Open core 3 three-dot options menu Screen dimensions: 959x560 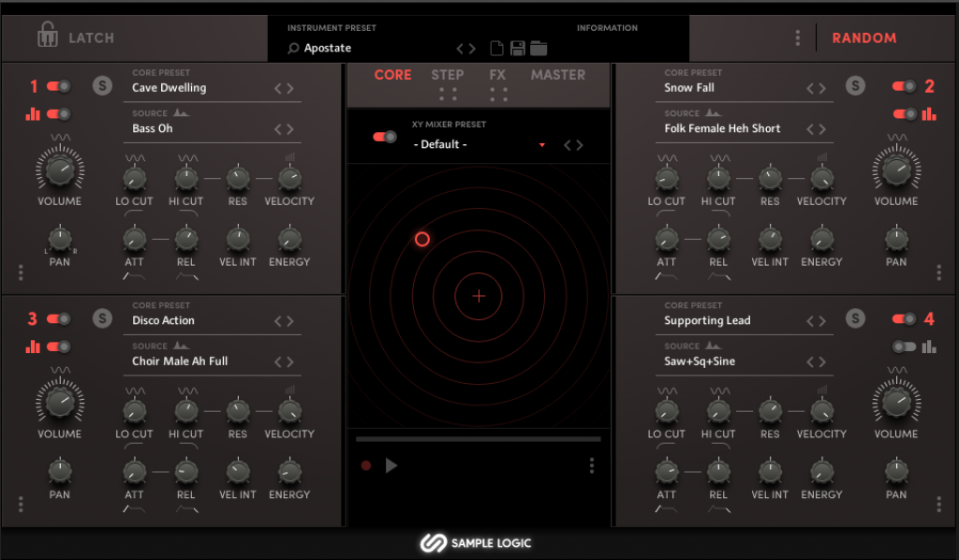(x=21, y=505)
